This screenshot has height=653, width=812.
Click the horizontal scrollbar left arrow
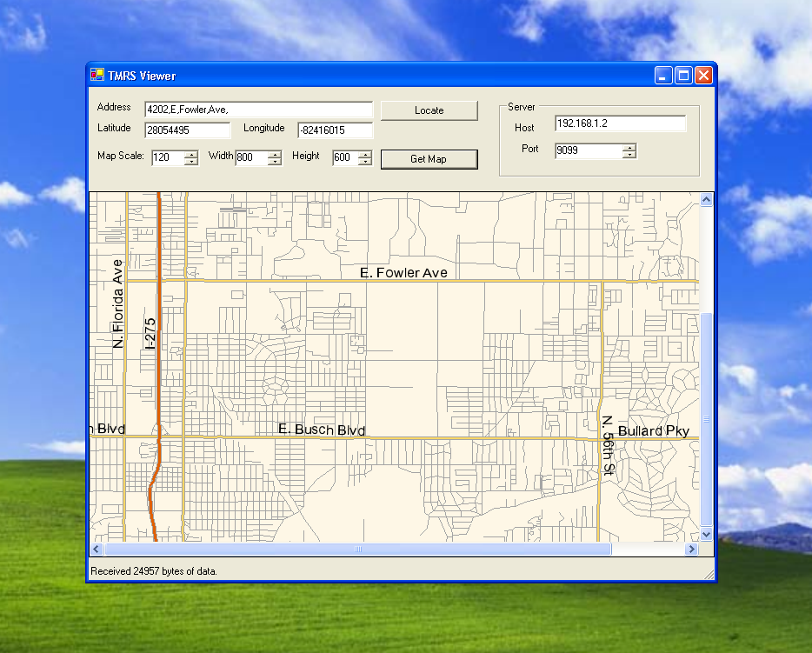(x=97, y=549)
